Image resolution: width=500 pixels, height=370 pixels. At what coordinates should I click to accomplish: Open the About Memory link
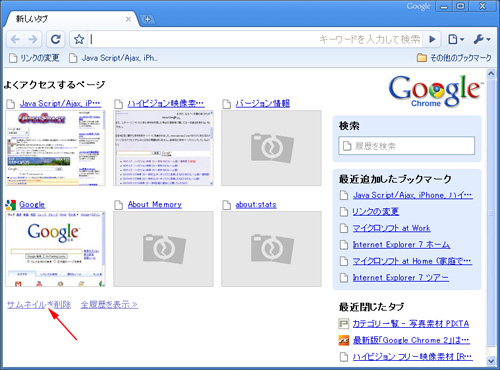[x=155, y=205]
